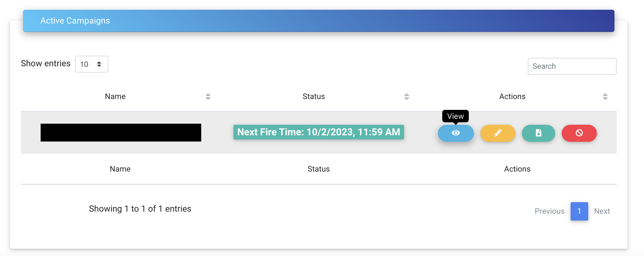The height and width of the screenshot is (256, 644).
Task: Click the Previous pagination link
Action: (549, 211)
